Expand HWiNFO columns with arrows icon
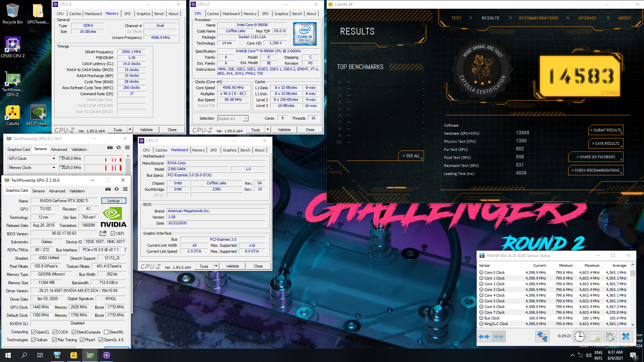This screenshot has width=644, height=362. click(x=484, y=336)
